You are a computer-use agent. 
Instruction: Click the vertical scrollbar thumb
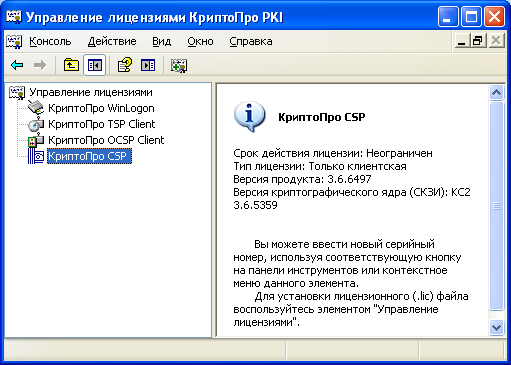[496, 206]
